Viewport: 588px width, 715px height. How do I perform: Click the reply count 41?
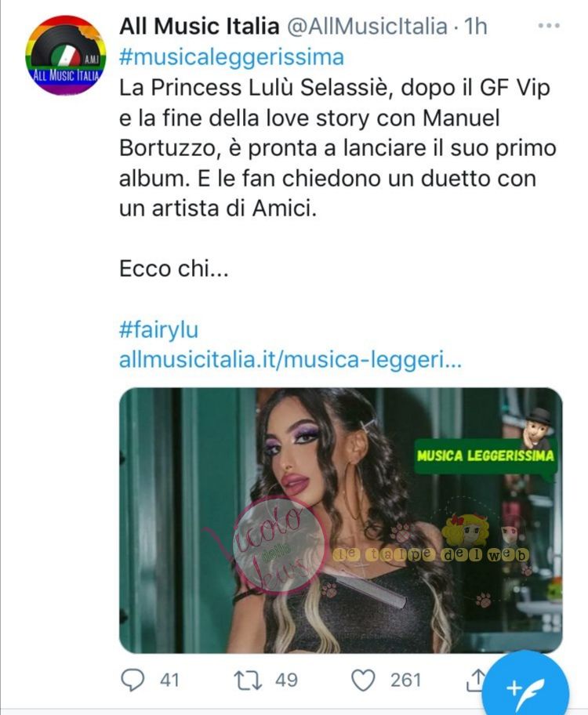[x=169, y=681]
